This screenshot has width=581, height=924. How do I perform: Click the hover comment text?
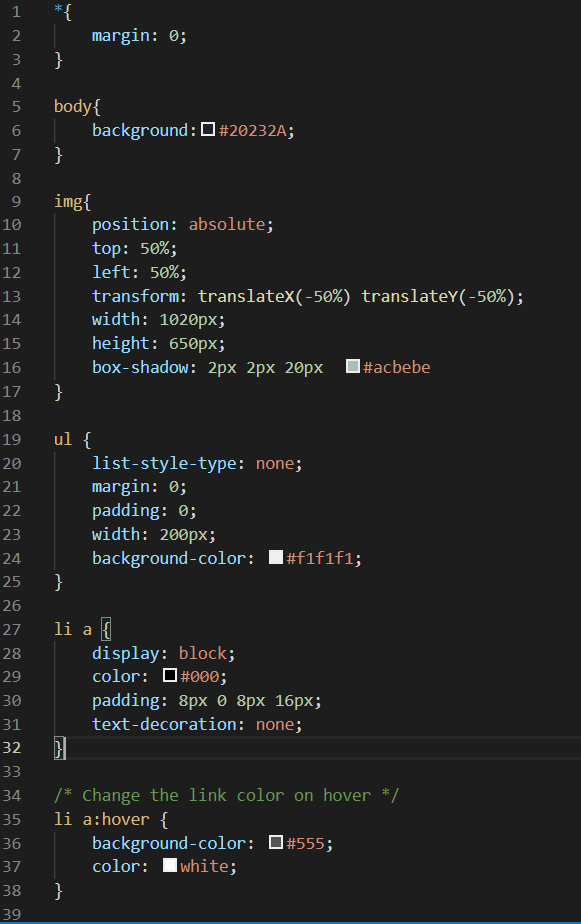click(x=226, y=796)
